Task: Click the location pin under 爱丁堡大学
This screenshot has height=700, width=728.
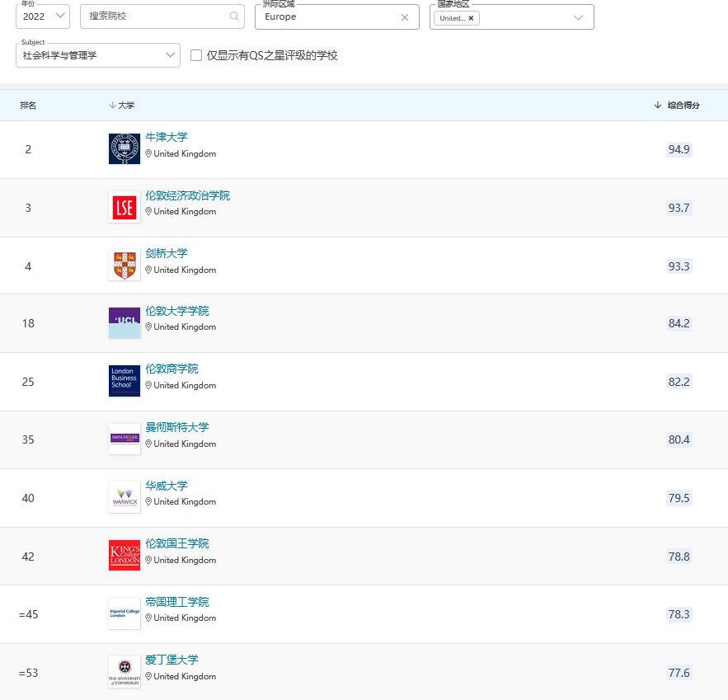Action: tap(148, 676)
